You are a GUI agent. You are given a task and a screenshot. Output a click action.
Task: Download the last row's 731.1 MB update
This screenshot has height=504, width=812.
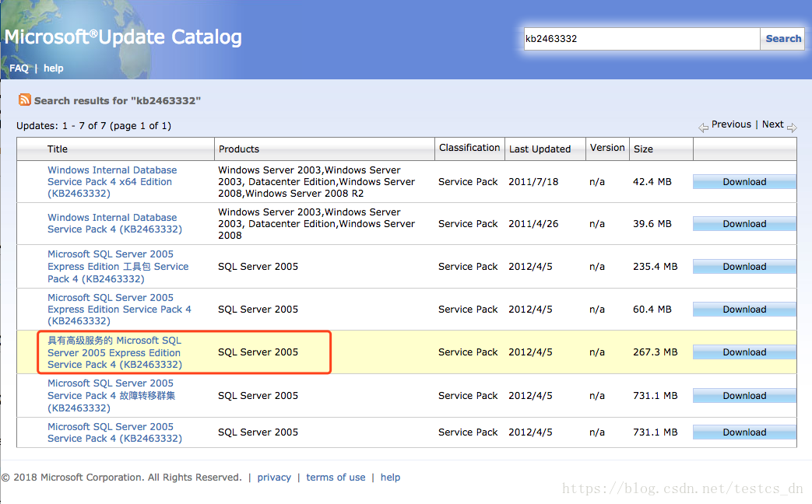tap(744, 432)
